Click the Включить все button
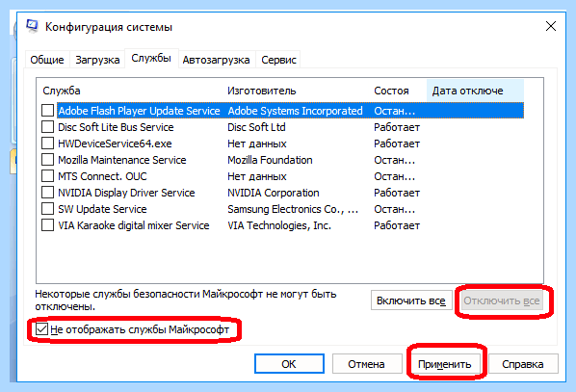Viewport: 576px width, 392px height. pos(411,301)
